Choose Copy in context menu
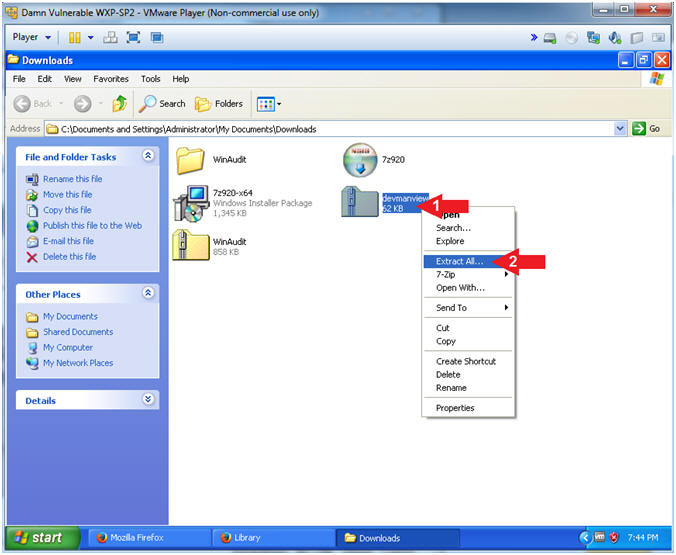 [x=468, y=341]
